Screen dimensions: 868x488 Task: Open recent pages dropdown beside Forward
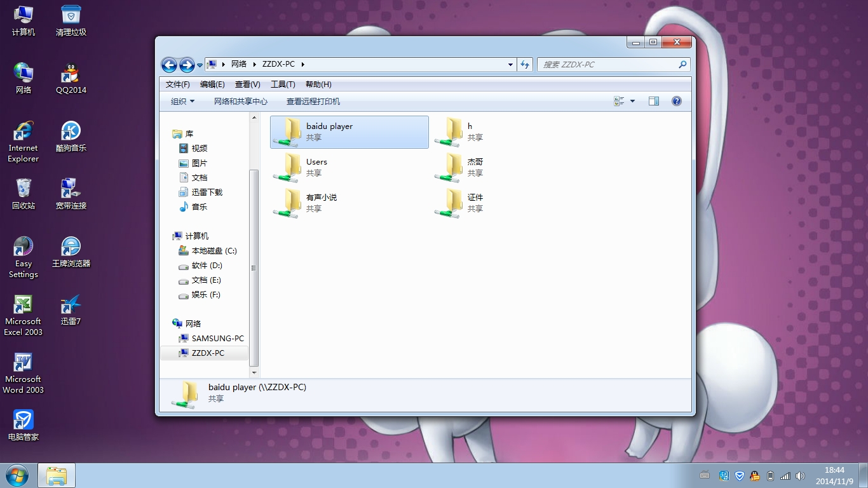[x=200, y=65]
